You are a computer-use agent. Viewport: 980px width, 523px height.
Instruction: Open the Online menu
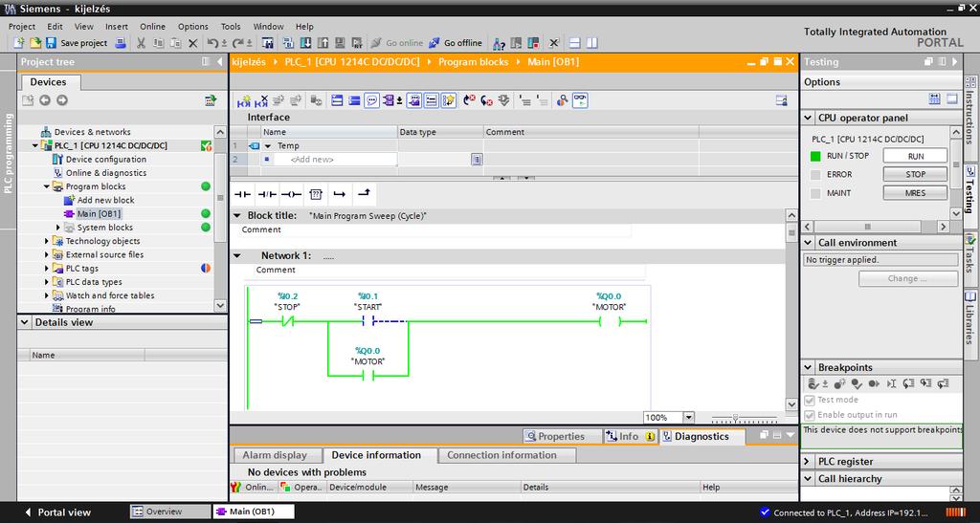tap(152, 26)
